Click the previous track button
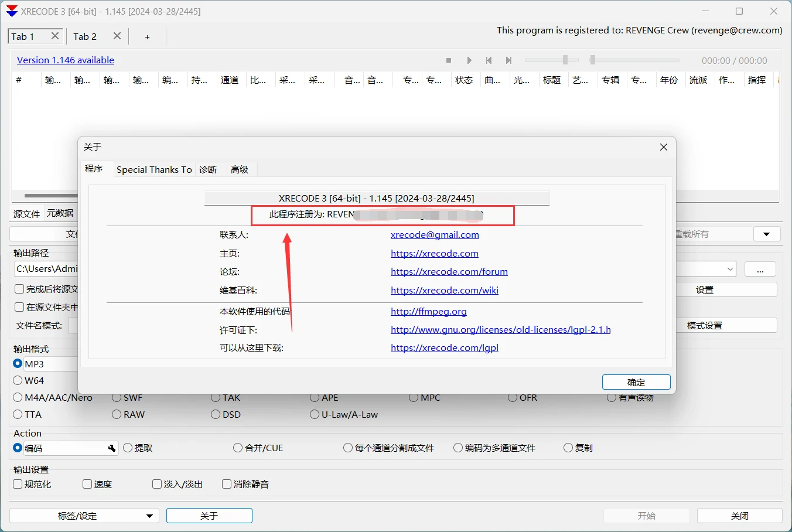792x532 pixels. tap(489, 60)
